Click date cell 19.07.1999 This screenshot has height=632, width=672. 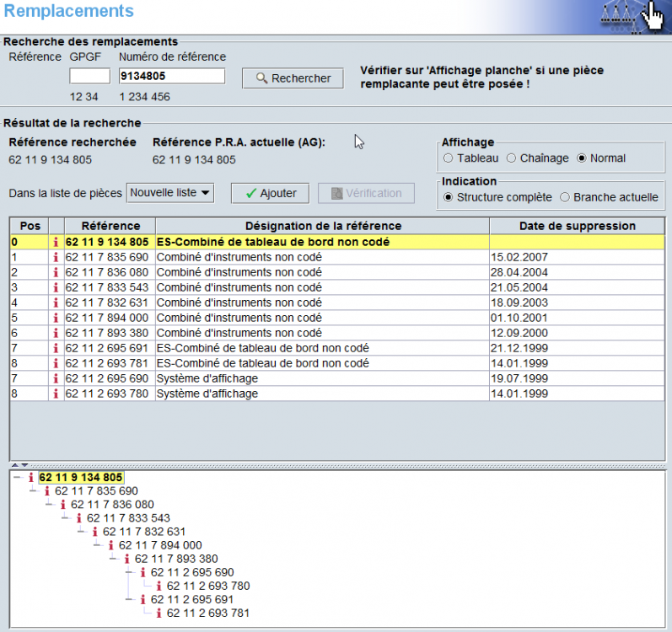pos(577,378)
